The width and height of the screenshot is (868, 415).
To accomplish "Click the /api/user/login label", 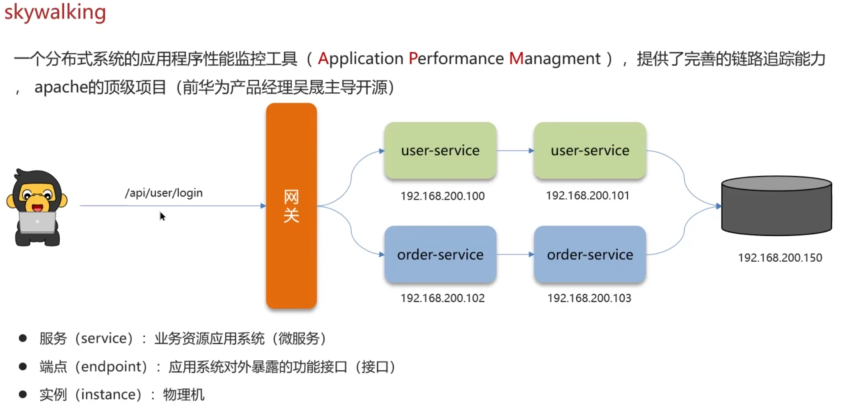I will pyautogui.click(x=164, y=193).
